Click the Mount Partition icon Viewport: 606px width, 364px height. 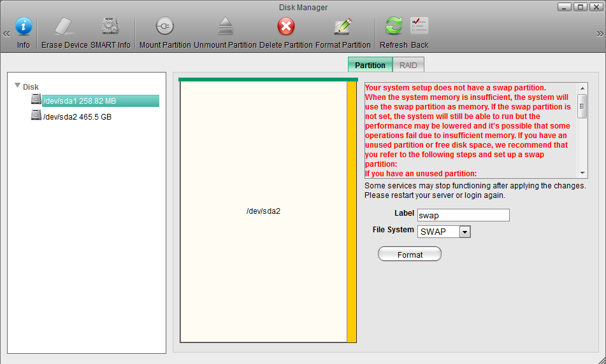click(165, 27)
